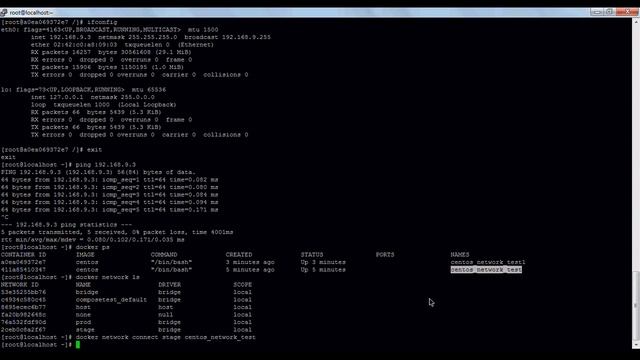
Task: Click the ping reply line with 'icmp_seq=5'
Action: pos(109,210)
